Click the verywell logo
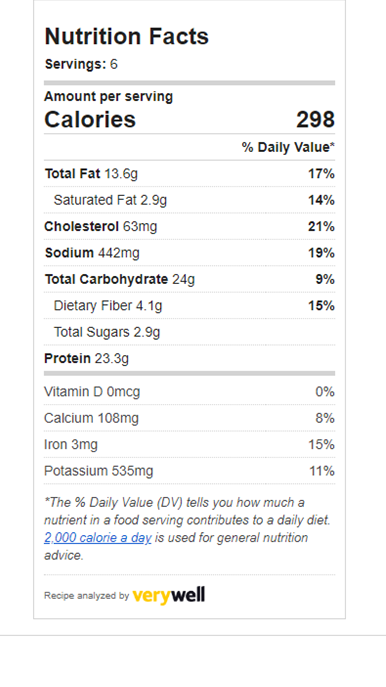 [x=169, y=595]
